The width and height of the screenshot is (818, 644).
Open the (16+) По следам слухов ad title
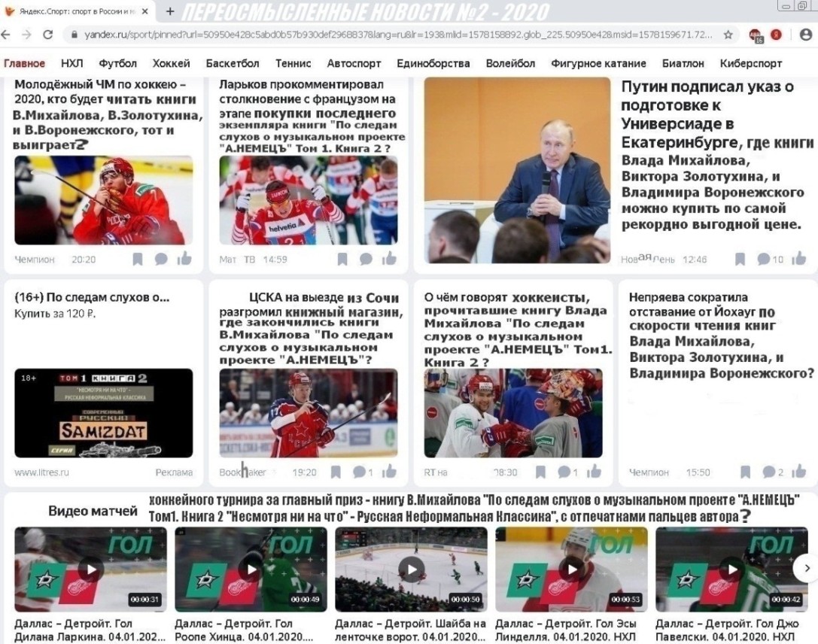click(x=92, y=298)
